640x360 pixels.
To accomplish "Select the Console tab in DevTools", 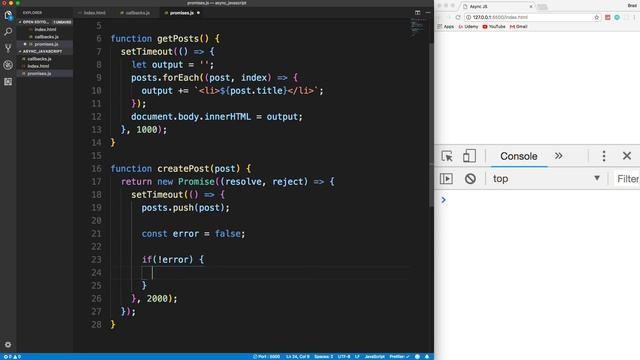I will pos(518,156).
